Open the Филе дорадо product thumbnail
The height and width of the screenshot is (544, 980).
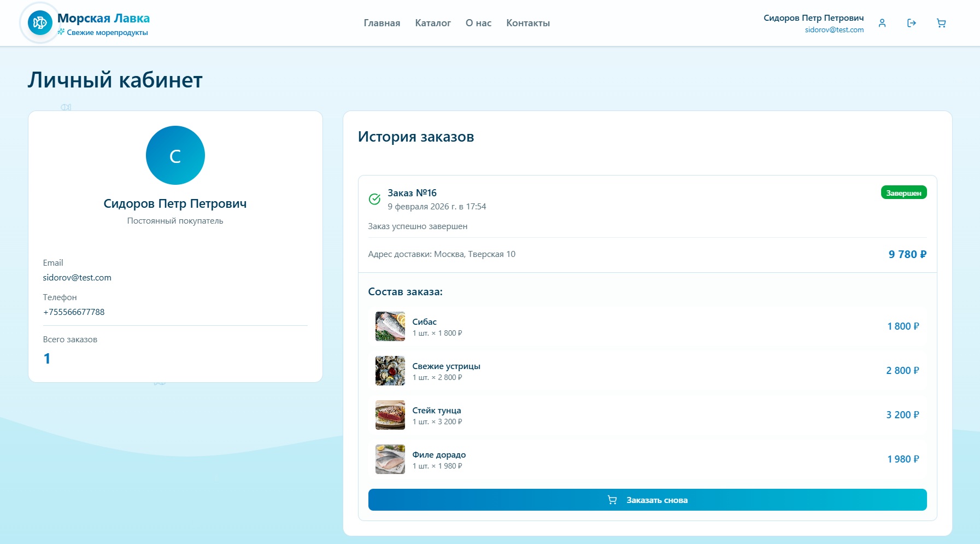pyautogui.click(x=390, y=459)
